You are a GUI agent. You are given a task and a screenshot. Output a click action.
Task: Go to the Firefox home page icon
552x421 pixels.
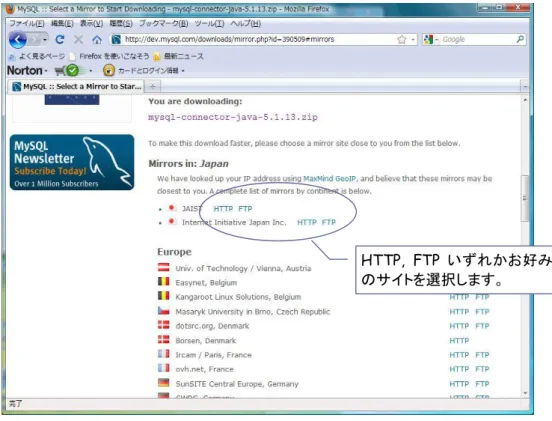pos(97,39)
